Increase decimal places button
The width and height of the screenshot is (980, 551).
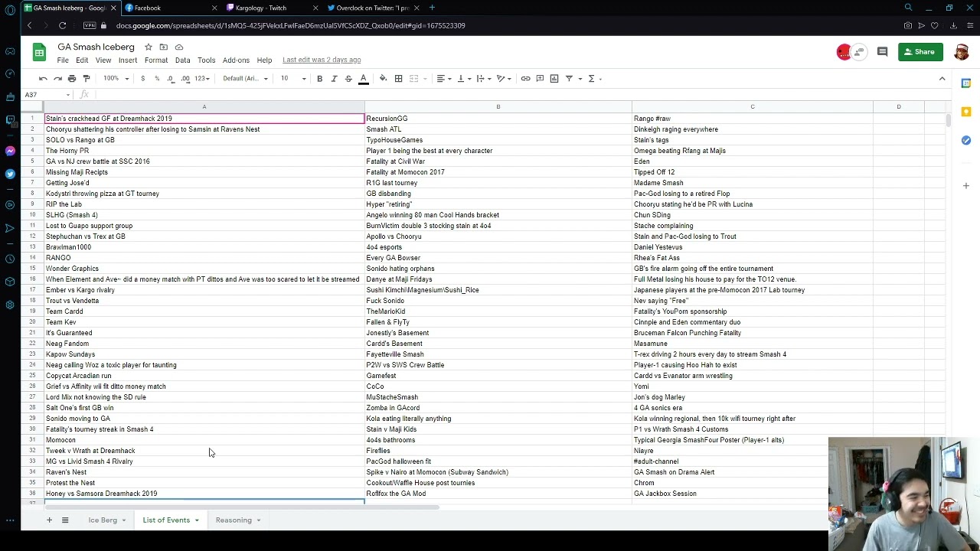(185, 78)
